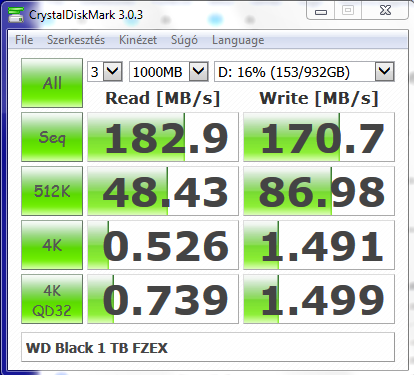Select 4K QD32 read value 0.739
The width and height of the screenshot is (414, 375).
[x=163, y=299]
